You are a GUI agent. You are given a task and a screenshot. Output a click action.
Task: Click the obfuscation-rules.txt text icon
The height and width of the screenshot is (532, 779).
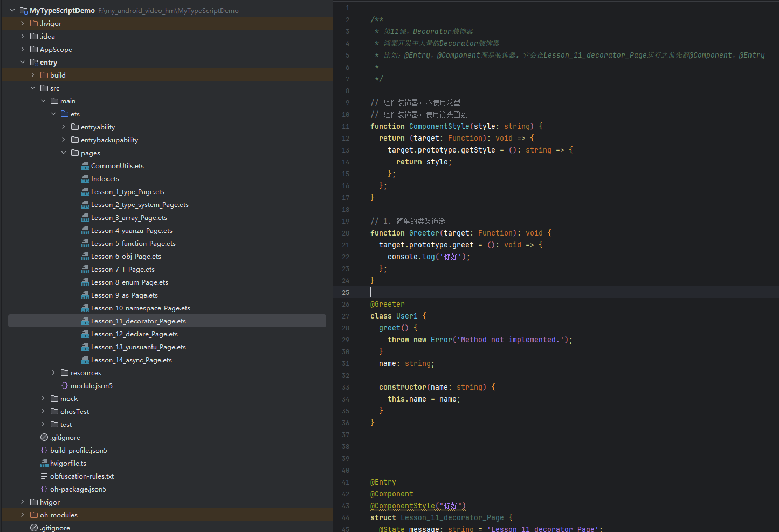[44, 476]
